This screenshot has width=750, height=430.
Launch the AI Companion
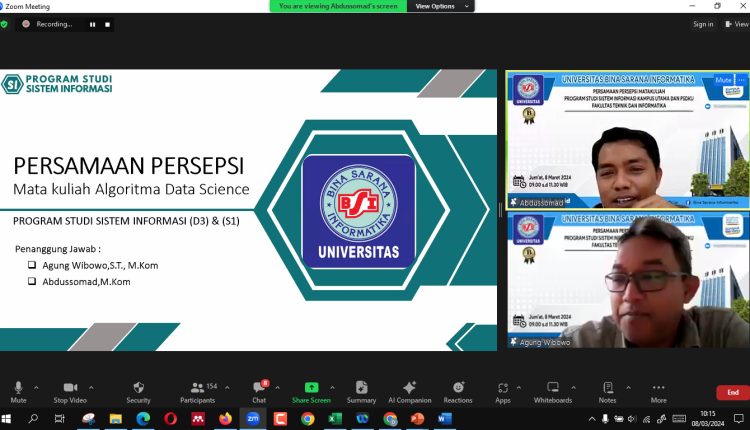(409, 392)
